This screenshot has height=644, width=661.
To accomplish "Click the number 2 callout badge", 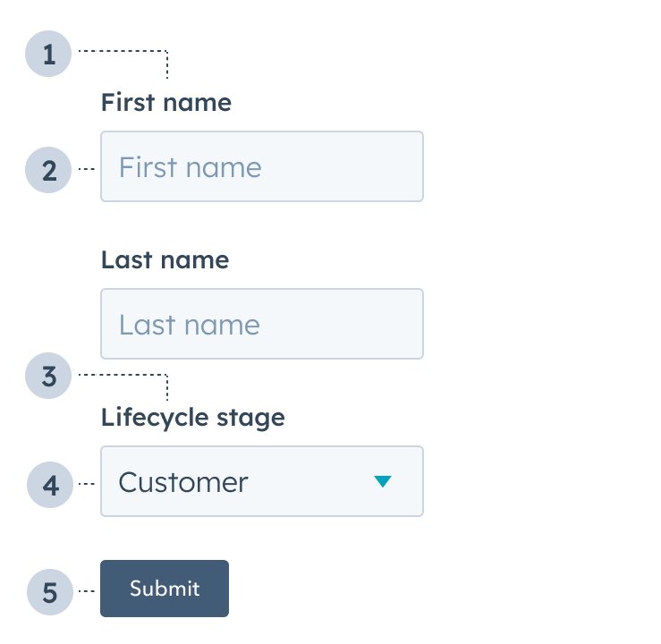I will [48, 170].
